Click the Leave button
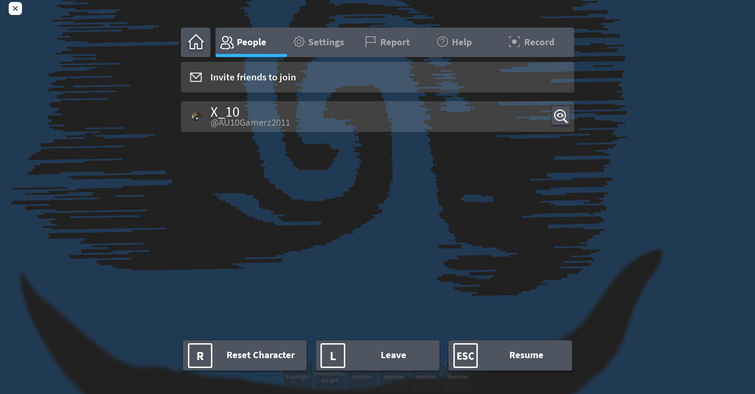 coord(378,355)
